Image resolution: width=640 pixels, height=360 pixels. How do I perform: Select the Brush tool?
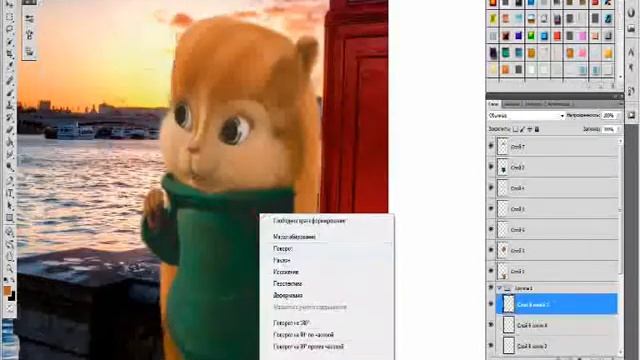click(10, 93)
